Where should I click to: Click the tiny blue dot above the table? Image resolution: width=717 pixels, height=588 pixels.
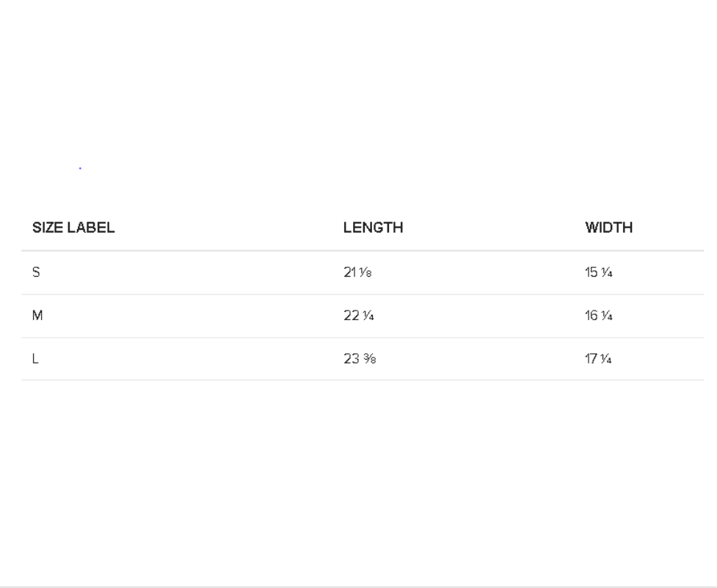point(80,168)
